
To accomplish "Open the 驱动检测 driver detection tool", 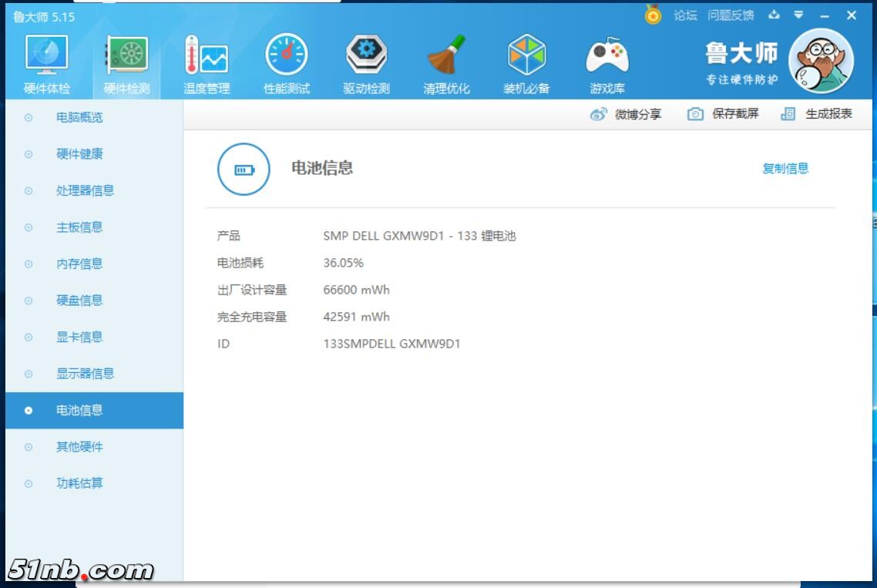I will coord(365,58).
